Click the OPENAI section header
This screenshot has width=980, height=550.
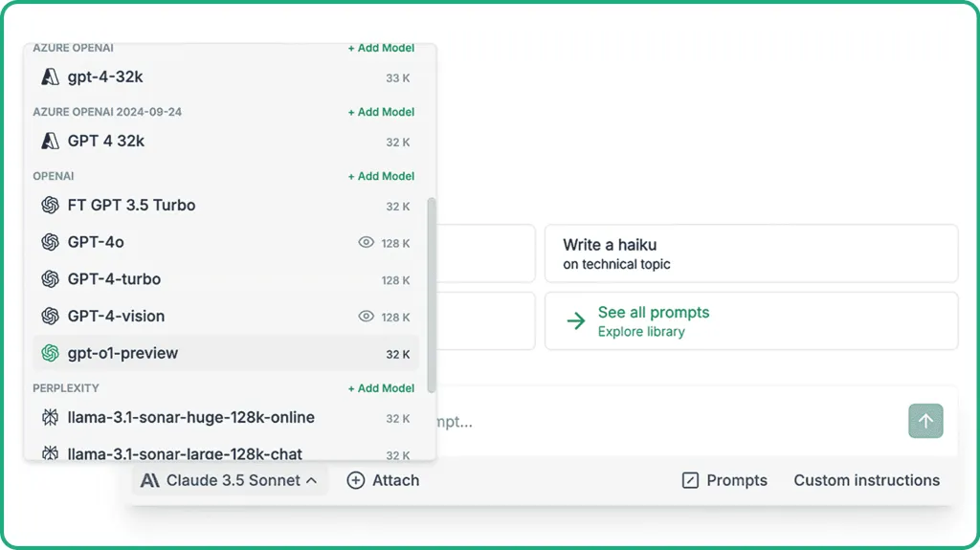pyautogui.click(x=54, y=176)
